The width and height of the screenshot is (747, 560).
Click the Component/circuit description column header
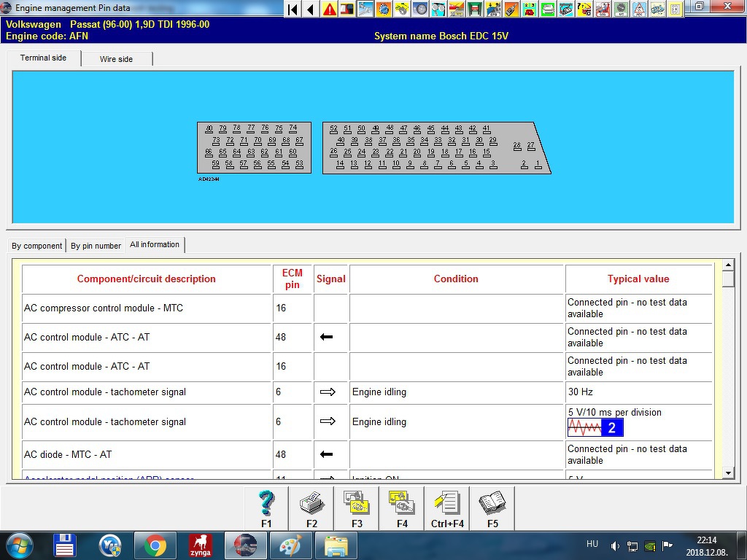[146, 279]
